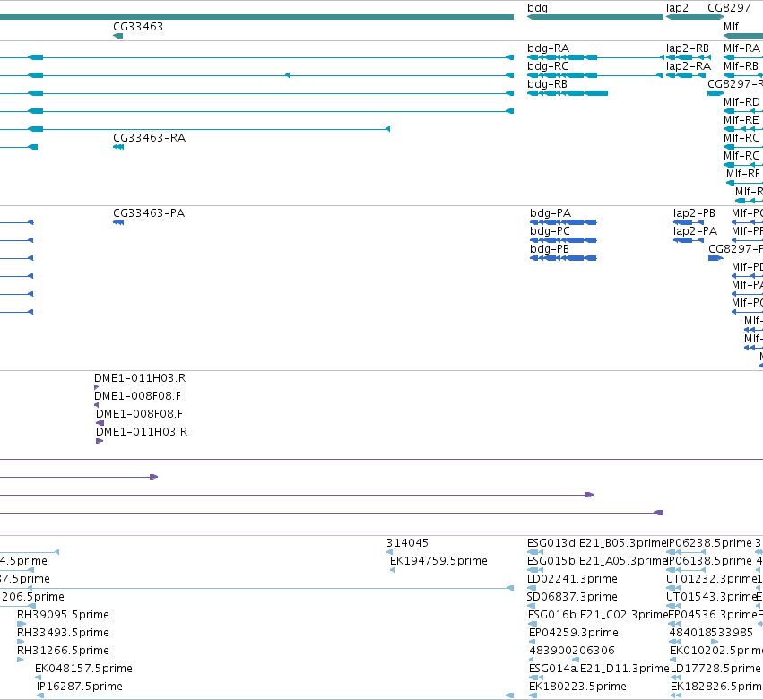
Task: Click the bdg-PB coding sequence
Action: (x=563, y=258)
